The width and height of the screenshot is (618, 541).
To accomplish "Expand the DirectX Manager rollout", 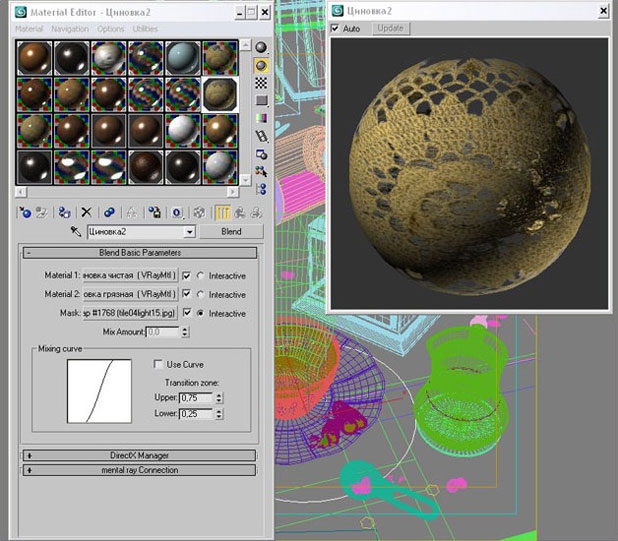I will [x=140, y=455].
